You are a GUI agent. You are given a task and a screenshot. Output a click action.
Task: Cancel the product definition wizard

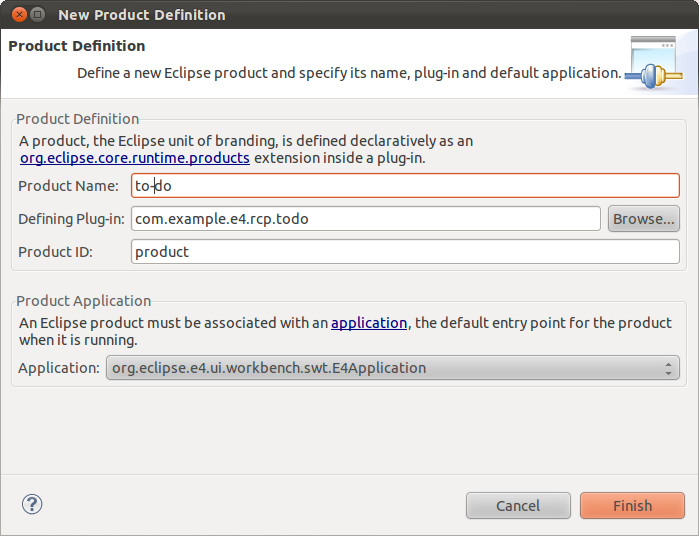518,505
